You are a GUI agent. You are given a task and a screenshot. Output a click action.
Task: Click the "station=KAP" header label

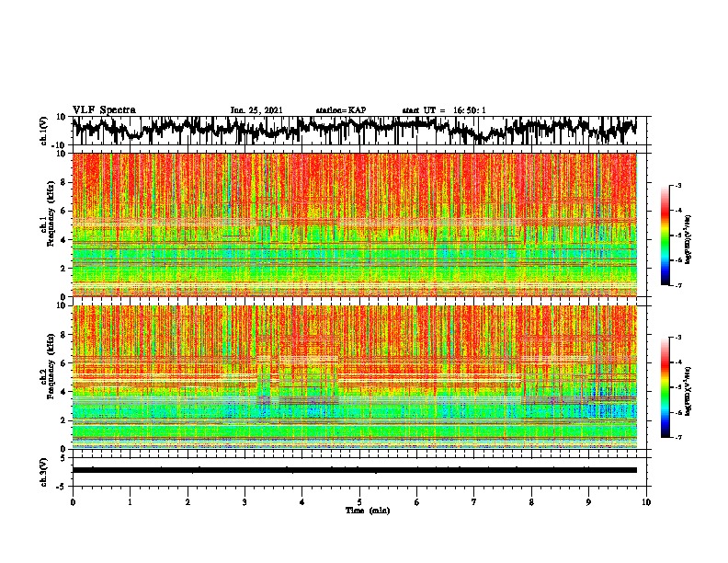pos(341,110)
